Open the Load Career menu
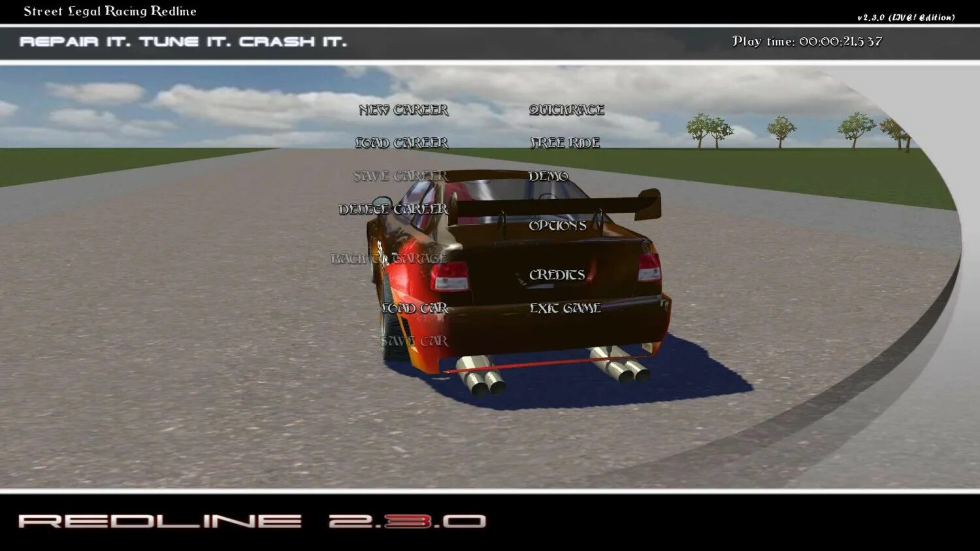 click(x=401, y=142)
